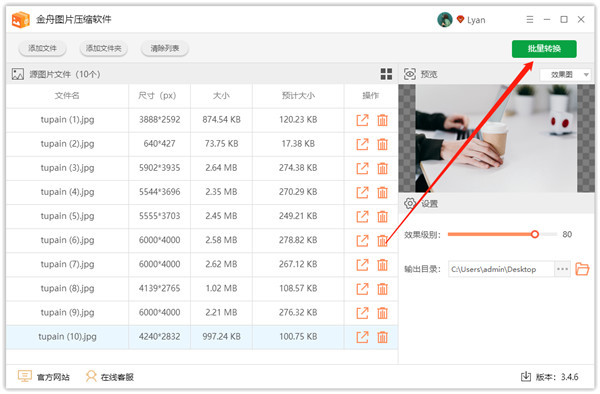Image resolution: width=600 pixels, height=394 pixels.
Task: Open export icon for tupain (1).jpg
Action: 362,120
